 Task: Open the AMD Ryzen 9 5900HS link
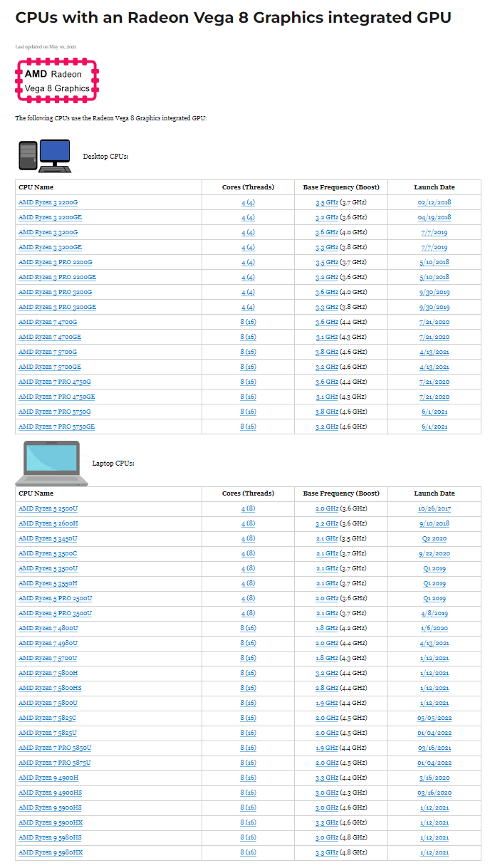click(50, 808)
